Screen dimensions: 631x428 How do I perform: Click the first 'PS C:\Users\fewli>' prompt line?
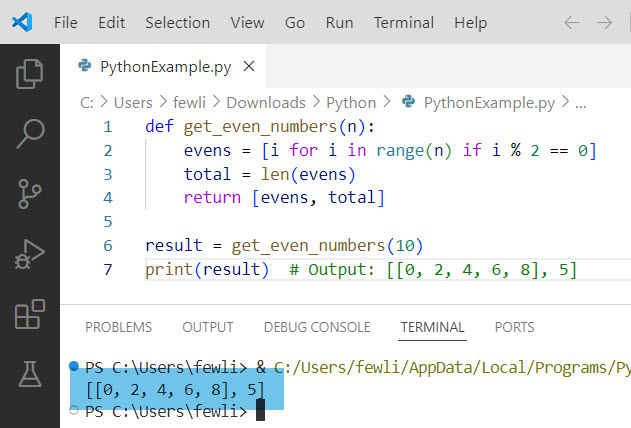pos(166,367)
